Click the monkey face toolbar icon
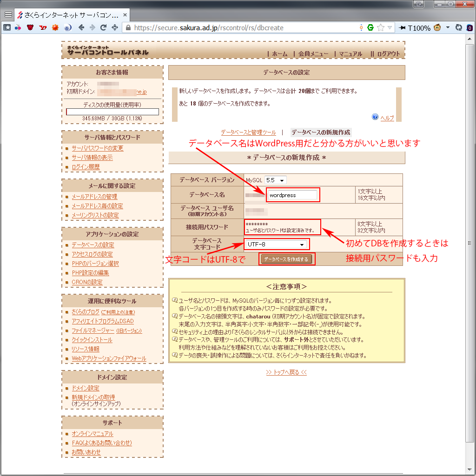This screenshot has width=476, height=476. tap(437, 27)
